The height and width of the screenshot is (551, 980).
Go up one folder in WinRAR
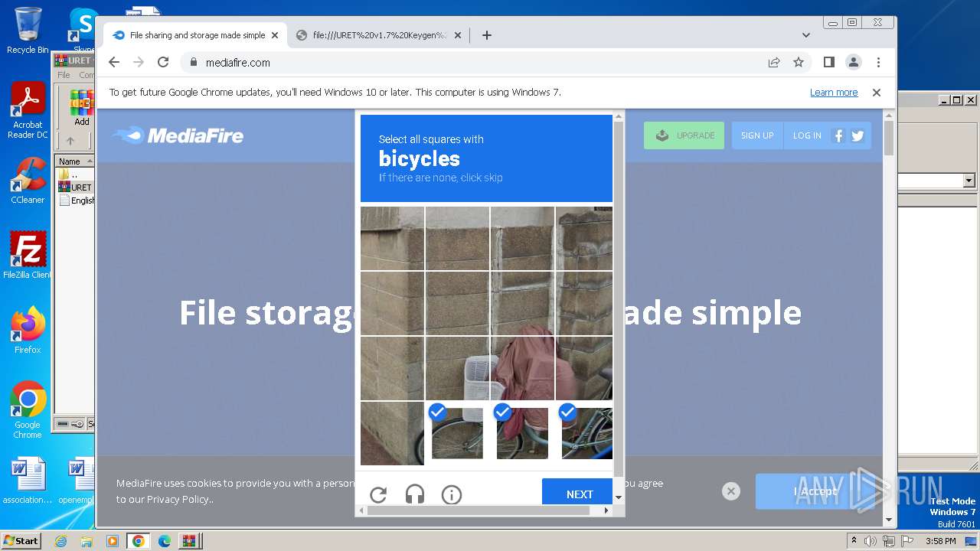coord(70,141)
